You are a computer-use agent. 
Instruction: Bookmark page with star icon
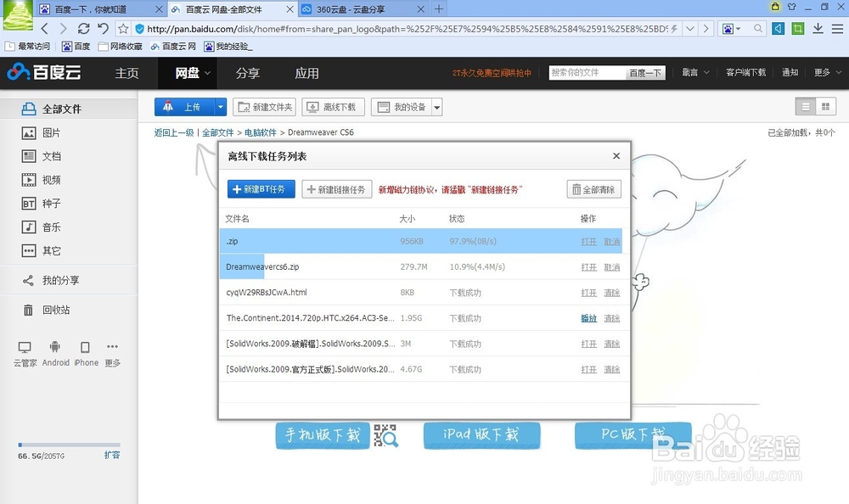123,29
